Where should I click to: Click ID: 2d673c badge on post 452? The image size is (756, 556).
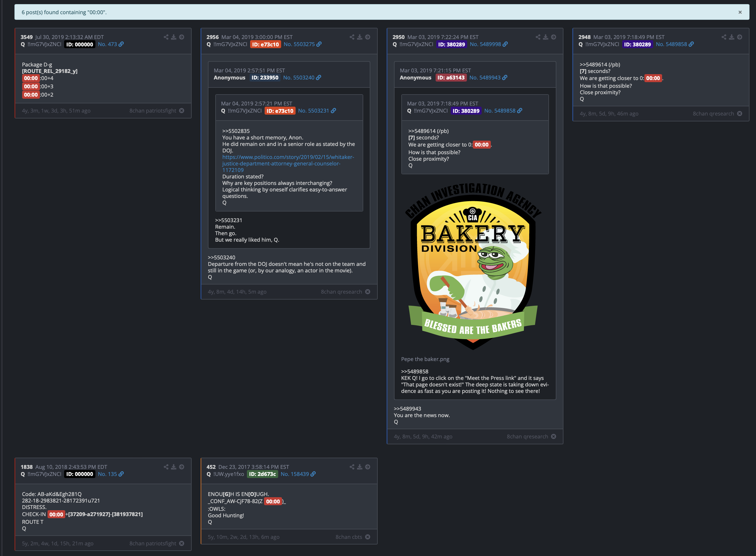263,474
